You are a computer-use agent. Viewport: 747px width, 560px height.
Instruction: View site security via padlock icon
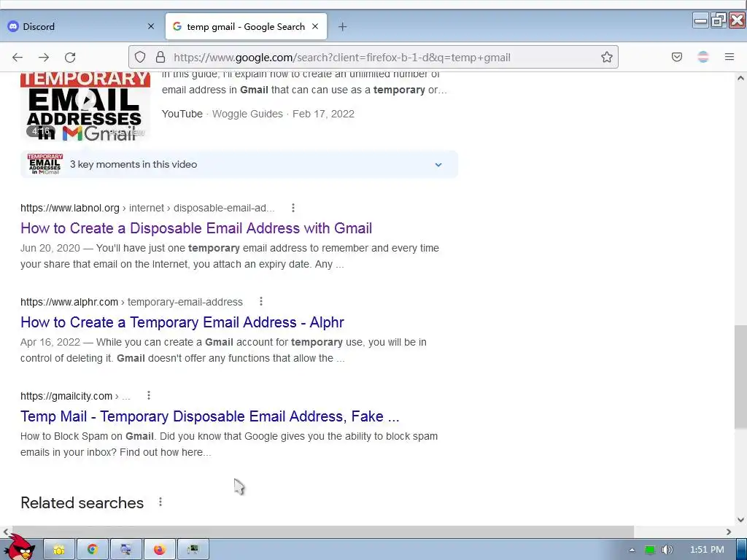[160, 57]
